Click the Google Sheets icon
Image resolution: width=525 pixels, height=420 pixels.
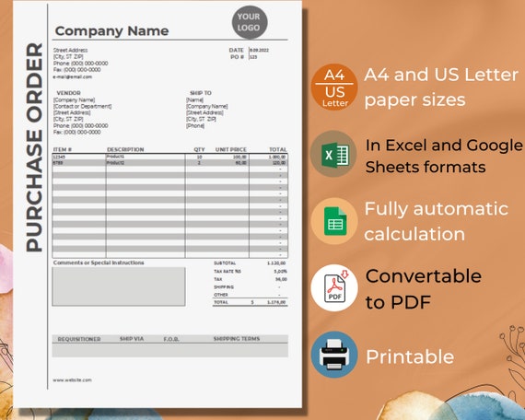(334, 221)
